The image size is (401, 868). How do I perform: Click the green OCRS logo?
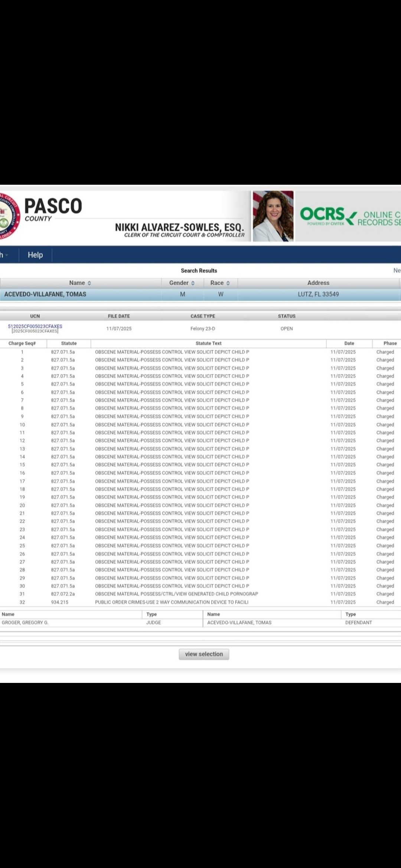322,215
